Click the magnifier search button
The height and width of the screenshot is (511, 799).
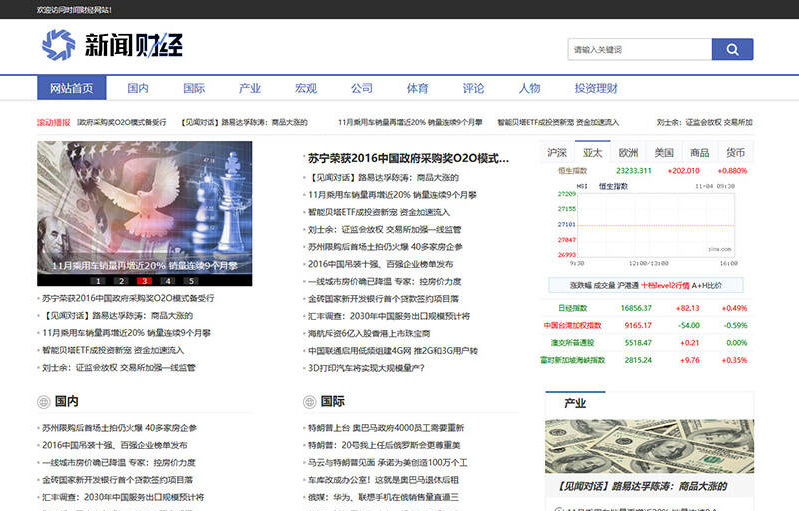[x=732, y=49]
